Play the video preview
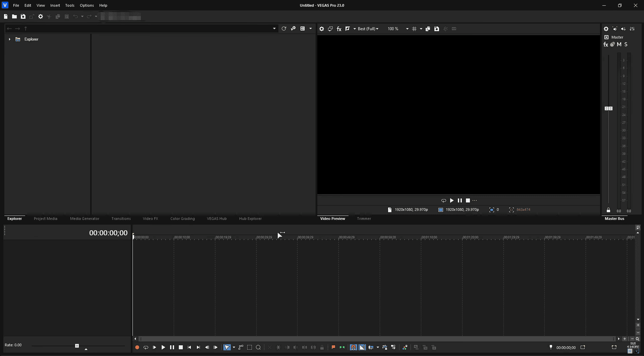The width and height of the screenshot is (644, 356). click(x=452, y=200)
